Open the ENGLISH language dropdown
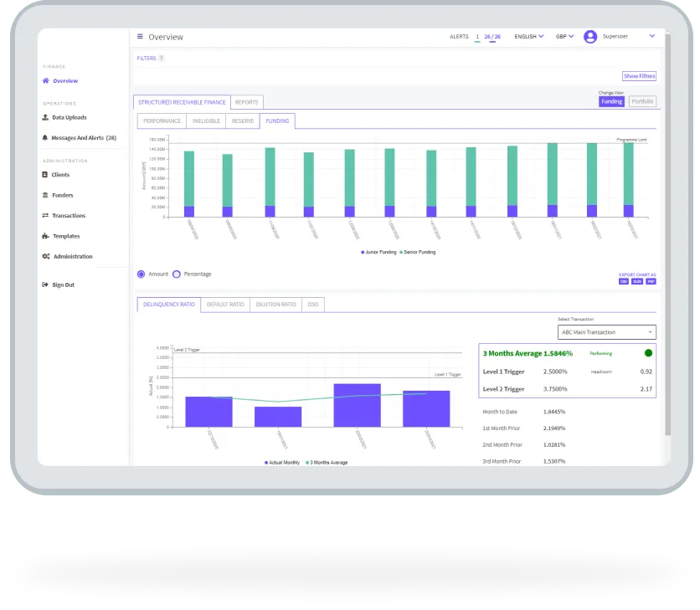700x610 pixels. pos(529,37)
